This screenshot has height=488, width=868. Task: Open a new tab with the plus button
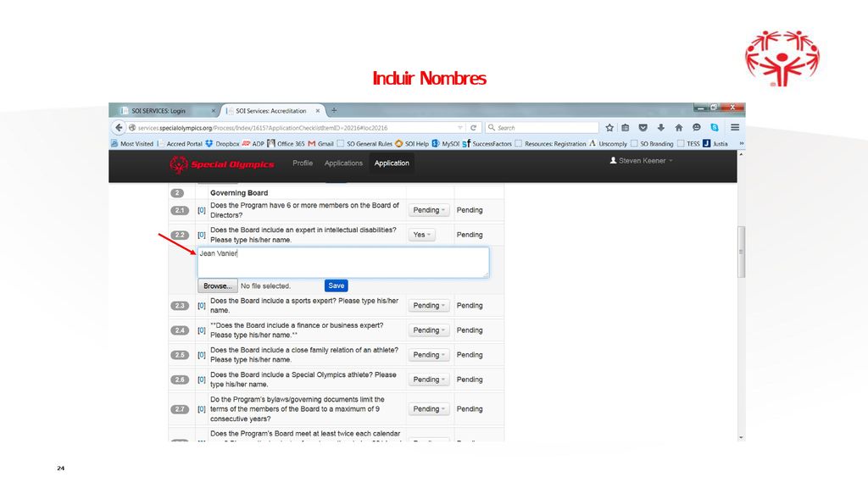click(334, 111)
